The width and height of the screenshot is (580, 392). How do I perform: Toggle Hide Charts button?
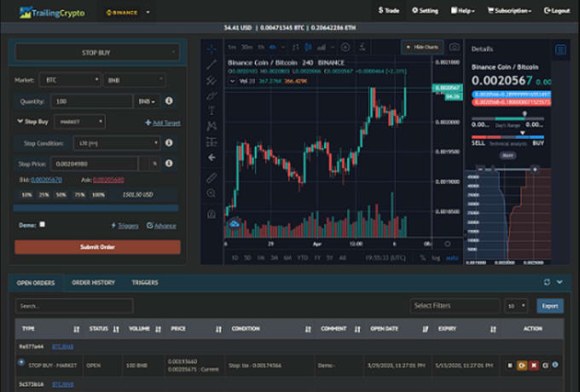tap(422, 47)
